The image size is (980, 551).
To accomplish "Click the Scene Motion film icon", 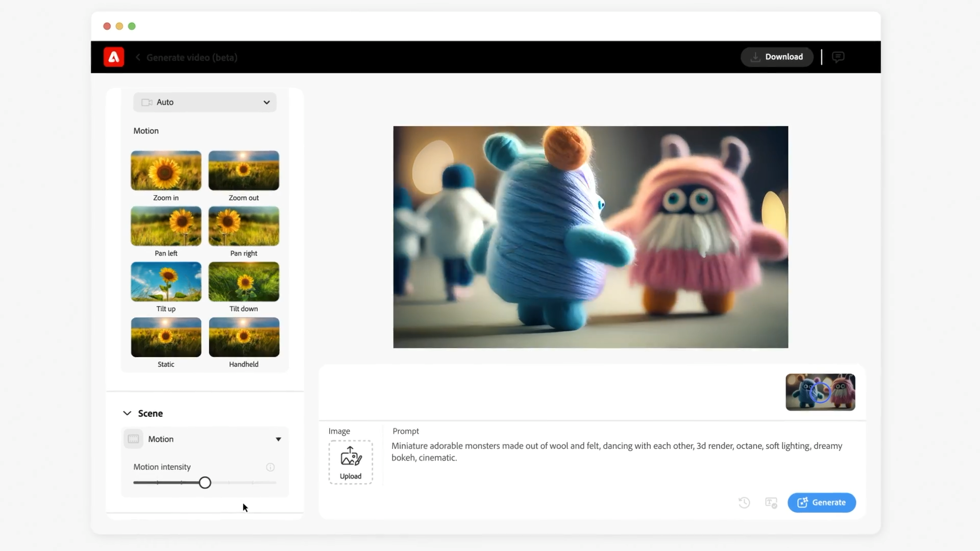I will [x=133, y=439].
